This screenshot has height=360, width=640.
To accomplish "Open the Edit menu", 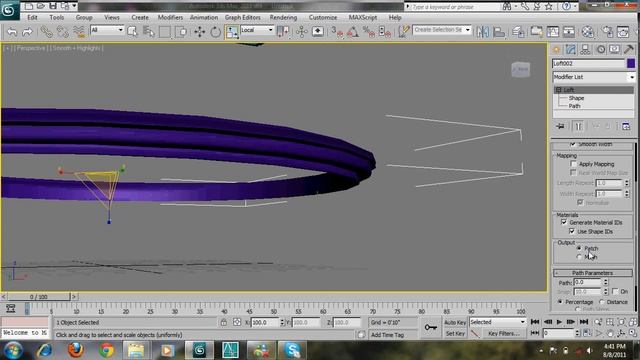I will tap(32, 18).
